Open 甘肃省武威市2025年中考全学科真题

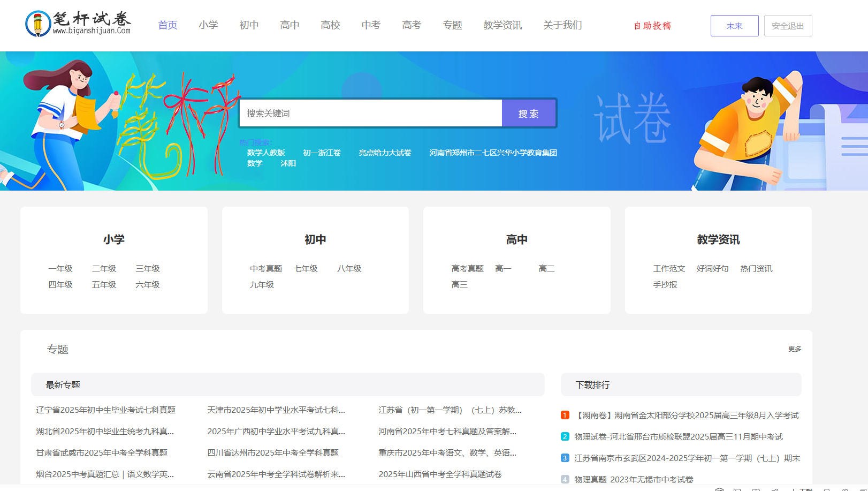coord(102,452)
